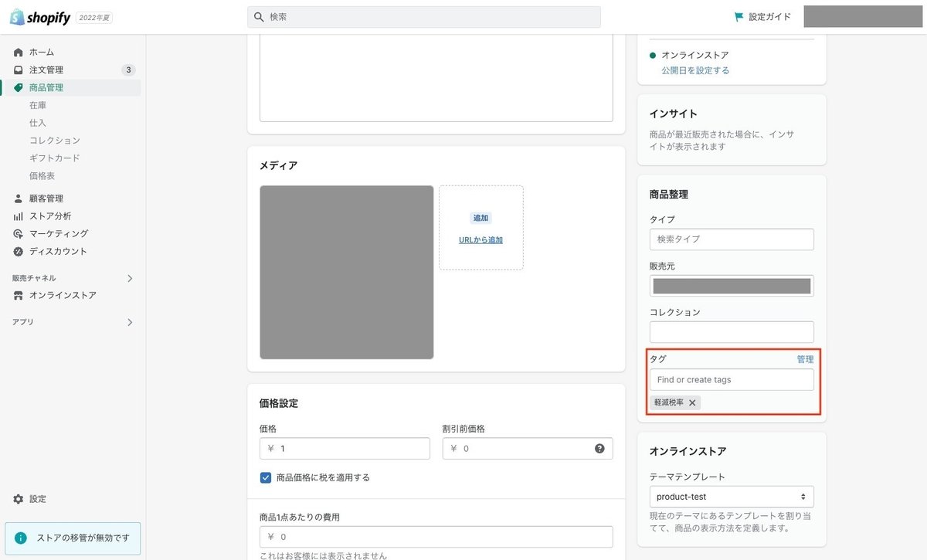Click the マーケティング target icon
This screenshot has height=560, width=927.
click(x=19, y=234)
